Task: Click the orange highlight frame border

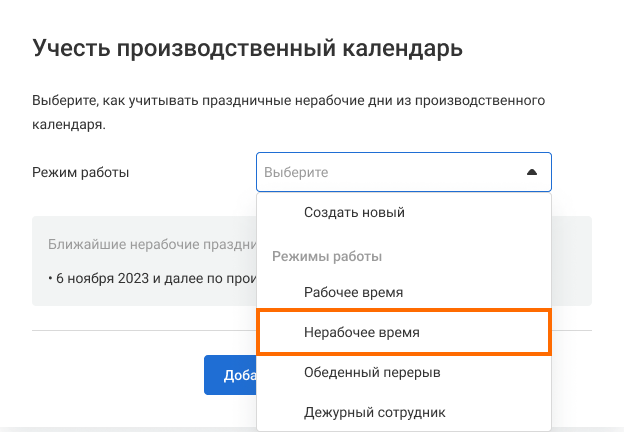Action: pyautogui.click(x=404, y=311)
